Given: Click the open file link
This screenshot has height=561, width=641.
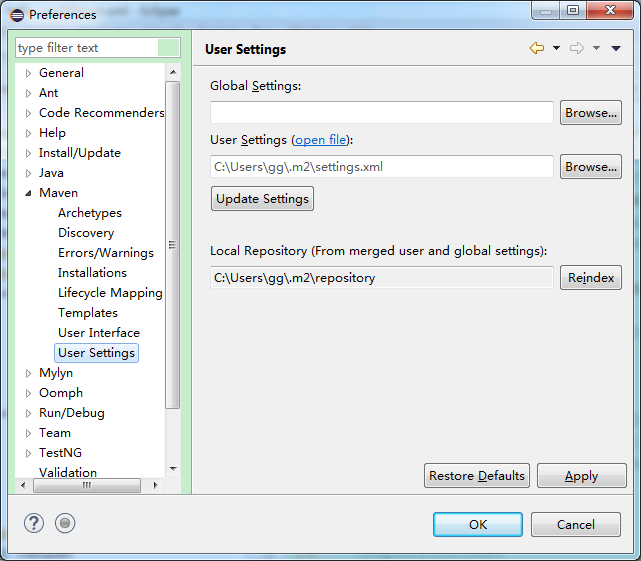Looking at the screenshot, I should [x=321, y=140].
